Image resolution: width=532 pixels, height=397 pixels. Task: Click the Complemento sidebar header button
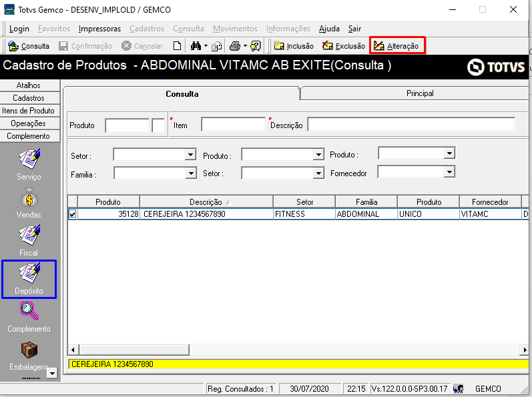coord(30,136)
